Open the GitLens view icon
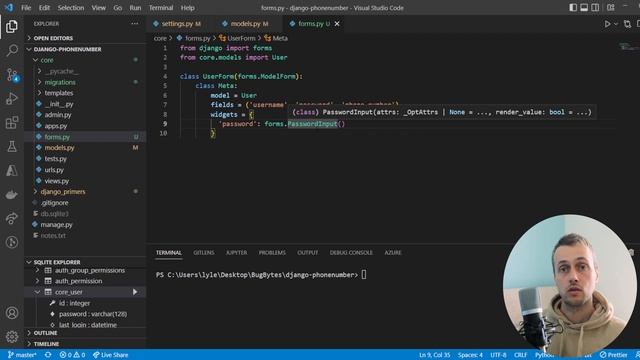The width and height of the screenshot is (640, 360). click(x=12, y=242)
